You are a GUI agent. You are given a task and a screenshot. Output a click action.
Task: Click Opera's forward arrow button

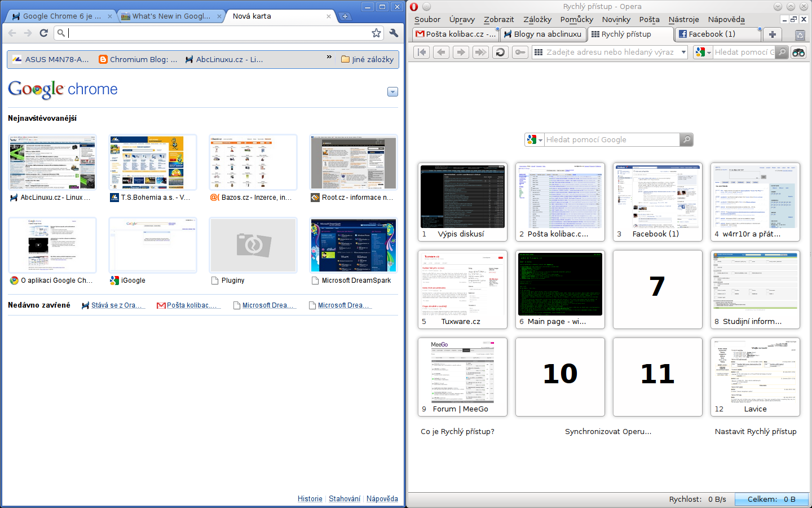[x=461, y=52]
